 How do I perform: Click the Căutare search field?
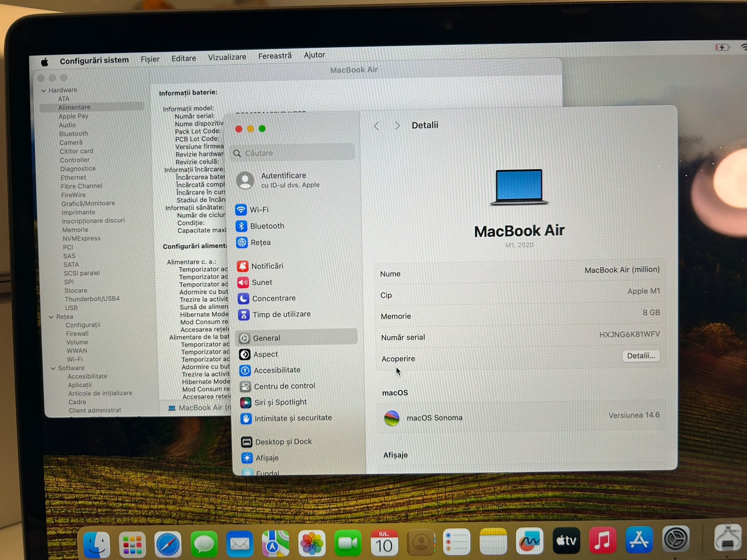(x=293, y=153)
